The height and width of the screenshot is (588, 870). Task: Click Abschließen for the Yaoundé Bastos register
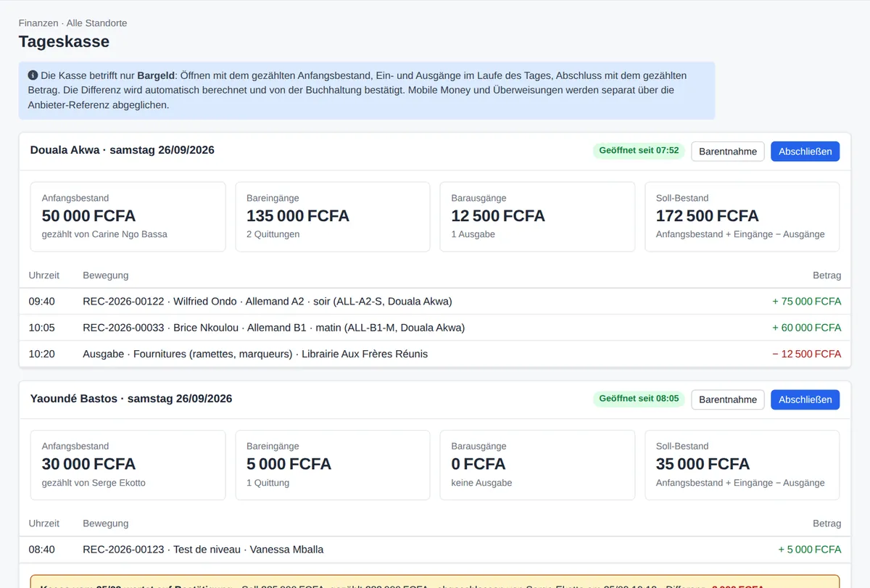click(805, 399)
